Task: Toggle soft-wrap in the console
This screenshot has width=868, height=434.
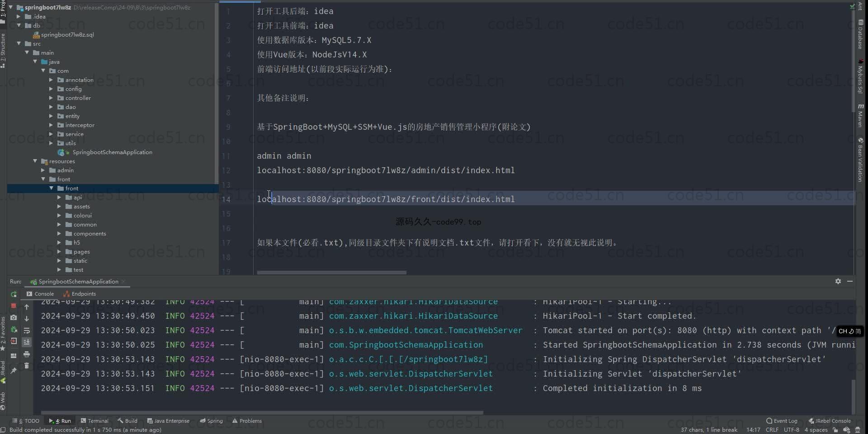Action: (27, 330)
